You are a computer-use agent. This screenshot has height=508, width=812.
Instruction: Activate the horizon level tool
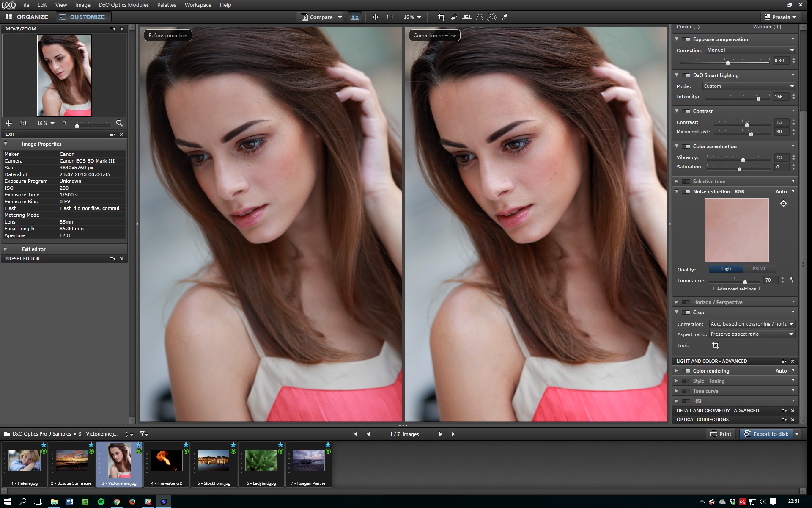point(466,17)
